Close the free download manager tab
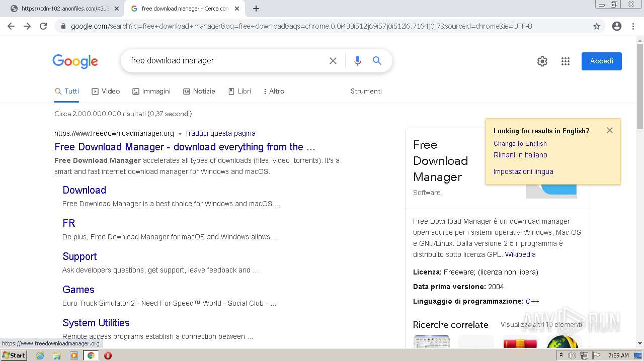644x362 pixels. [237, 9]
